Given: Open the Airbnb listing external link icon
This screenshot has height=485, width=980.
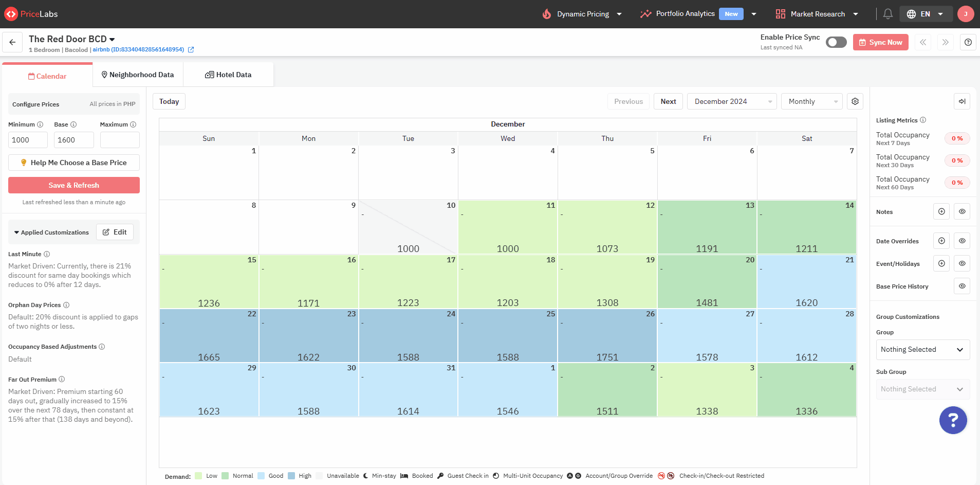Looking at the screenshot, I should pos(191,50).
